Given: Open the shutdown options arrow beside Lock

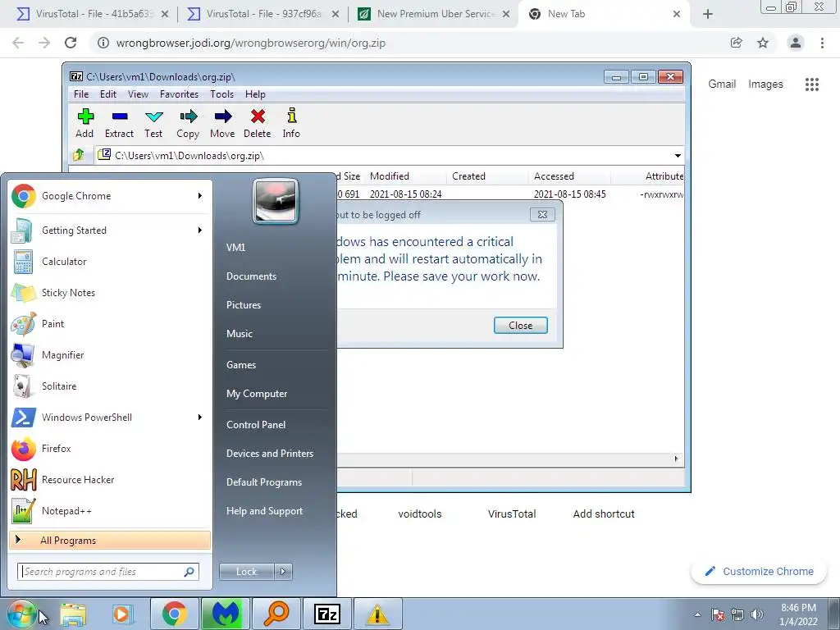Looking at the screenshot, I should [x=283, y=572].
